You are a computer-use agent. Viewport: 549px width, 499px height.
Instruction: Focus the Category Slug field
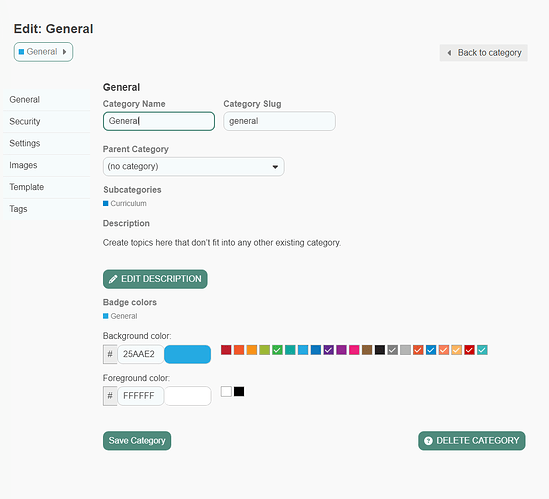(279, 121)
